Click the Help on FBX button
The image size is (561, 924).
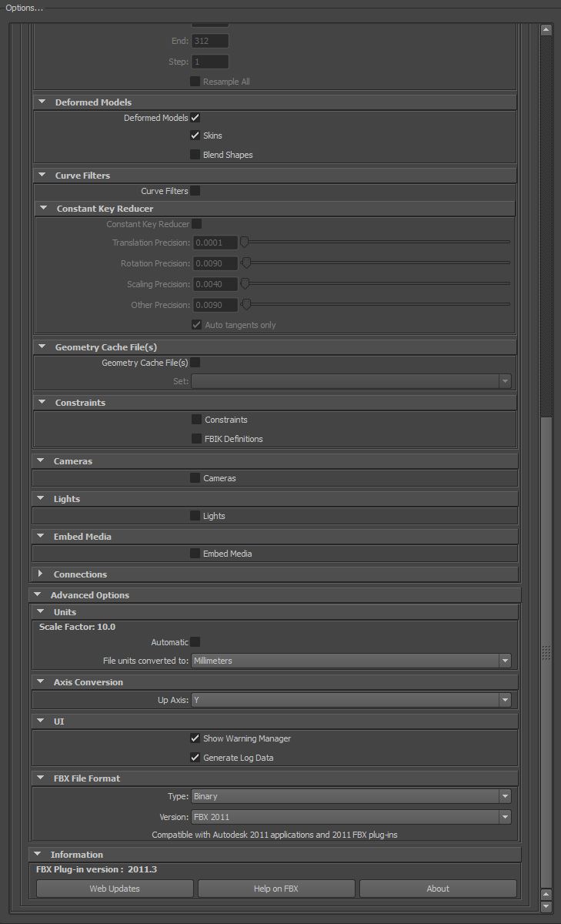coord(276,889)
